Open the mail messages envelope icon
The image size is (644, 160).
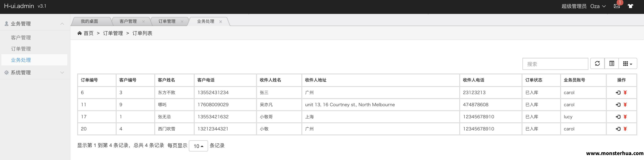616,6
